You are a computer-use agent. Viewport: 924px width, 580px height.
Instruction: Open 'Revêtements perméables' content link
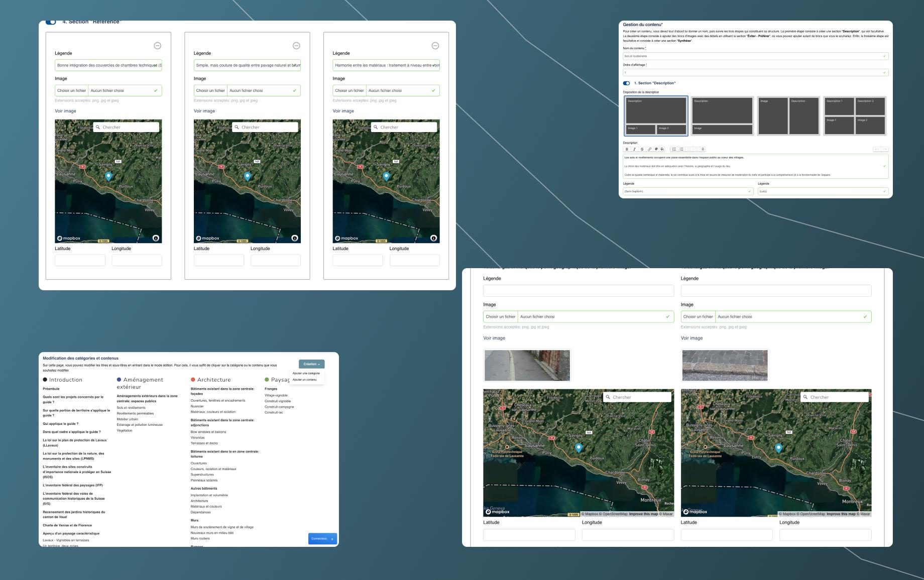[135, 413]
